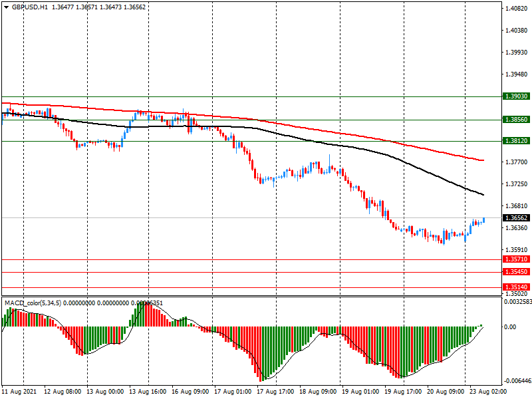Click the 17 Aug 17:00 time axis label
This screenshot has height=399, width=532.
275,392
